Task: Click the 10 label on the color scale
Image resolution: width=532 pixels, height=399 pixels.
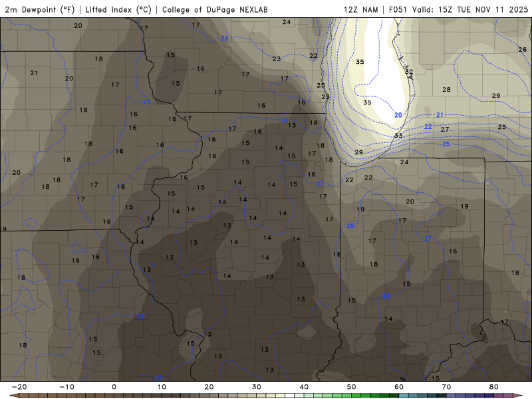Action: click(162, 387)
